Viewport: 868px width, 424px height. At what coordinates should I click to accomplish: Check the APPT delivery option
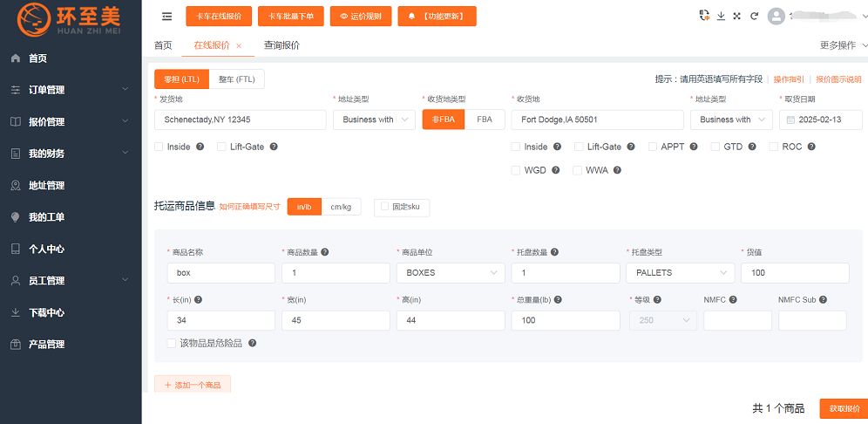654,147
